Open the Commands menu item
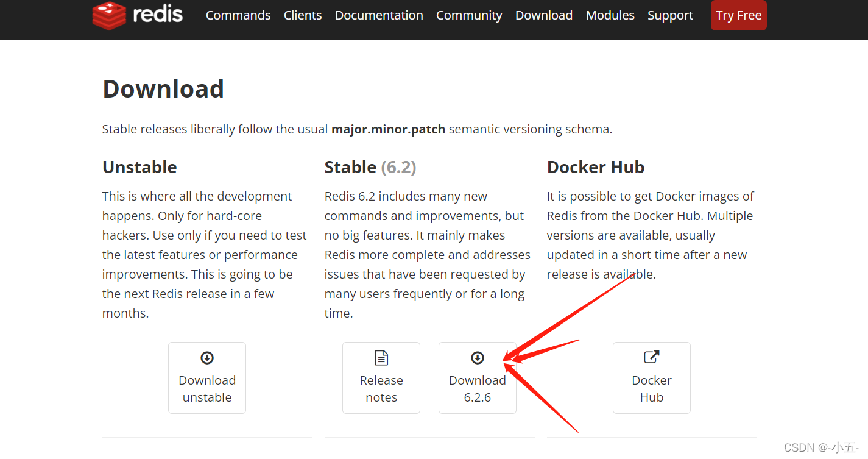868x459 pixels. [238, 15]
